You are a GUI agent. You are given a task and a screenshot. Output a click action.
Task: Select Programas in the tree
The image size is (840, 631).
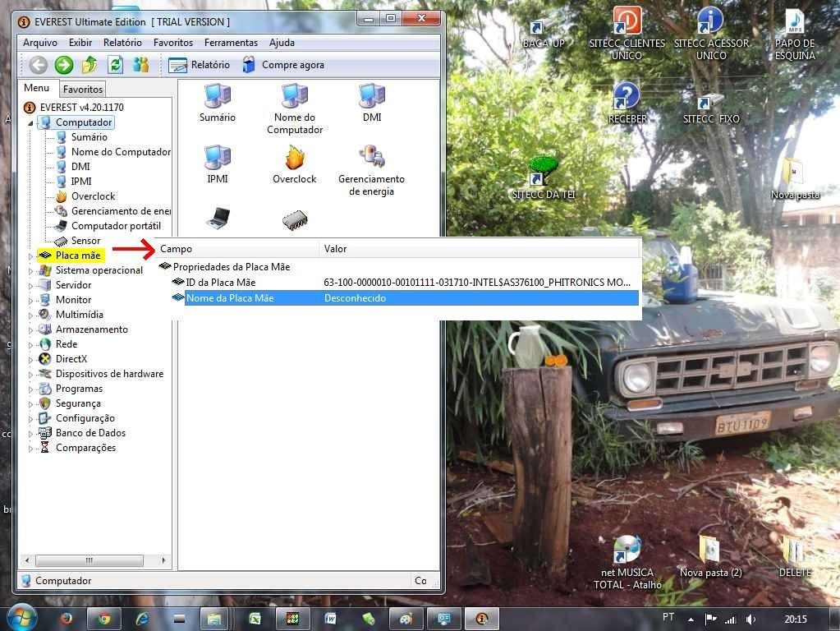[x=79, y=389]
